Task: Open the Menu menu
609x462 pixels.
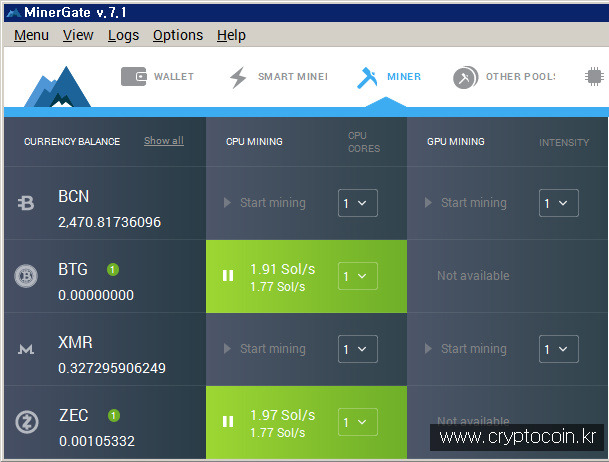Action: click(31, 35)
